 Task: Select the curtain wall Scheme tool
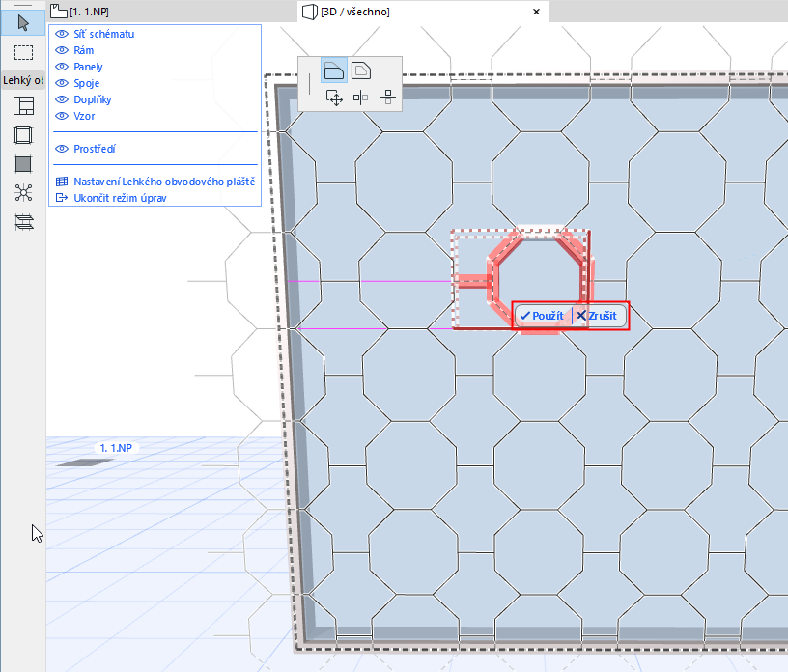23,106
